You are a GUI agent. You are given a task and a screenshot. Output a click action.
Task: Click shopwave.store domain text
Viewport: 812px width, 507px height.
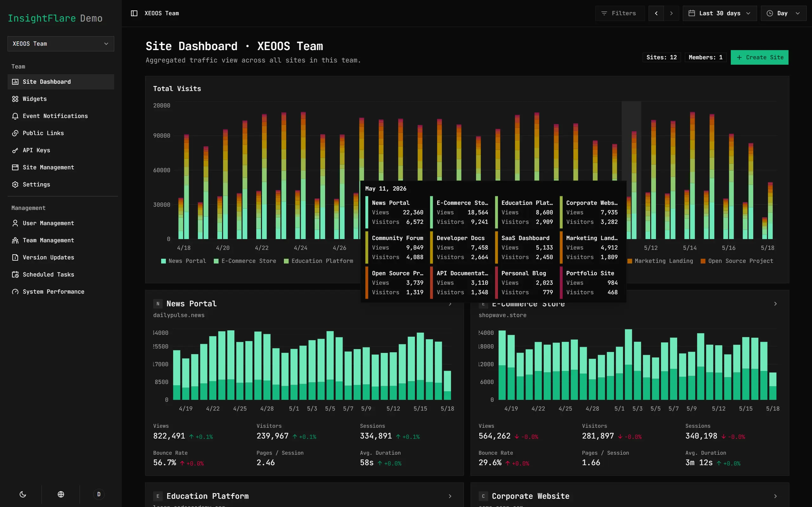tap(502, 315)
